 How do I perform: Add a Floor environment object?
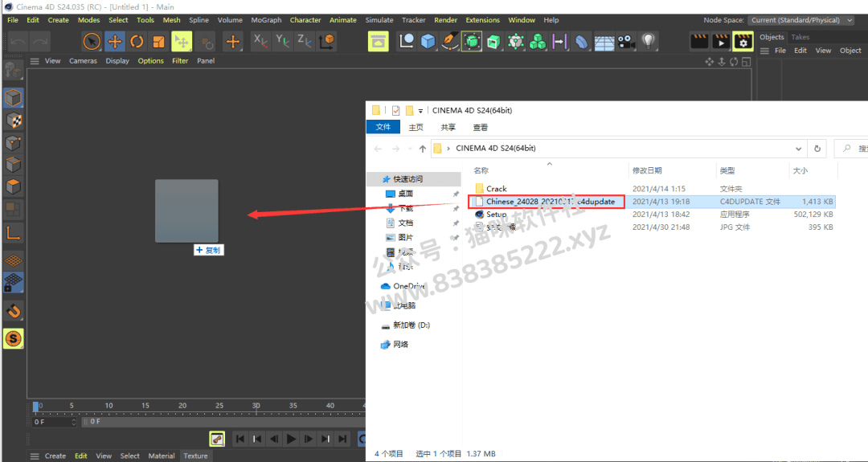(x=604, y=42)
